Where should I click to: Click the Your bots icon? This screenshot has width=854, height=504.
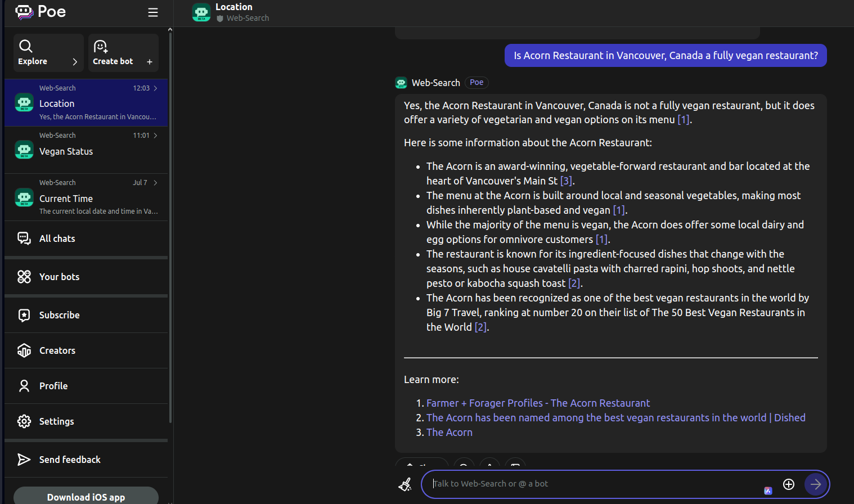(24, 277)
